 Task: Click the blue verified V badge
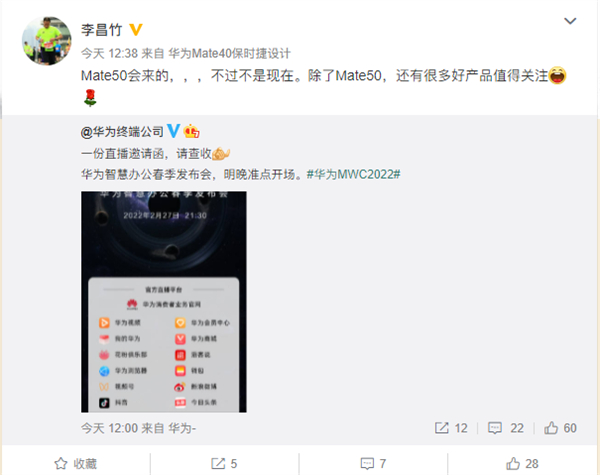173,131
